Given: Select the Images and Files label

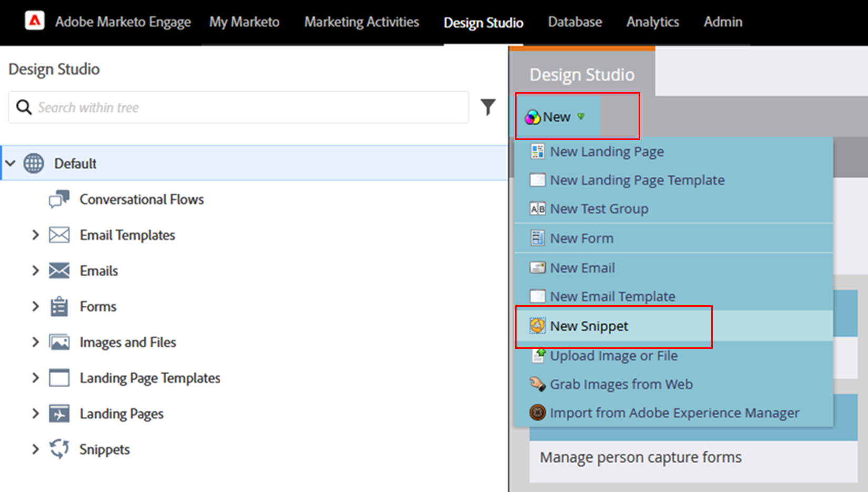Looking at the screenshot, I should [128, 342].
